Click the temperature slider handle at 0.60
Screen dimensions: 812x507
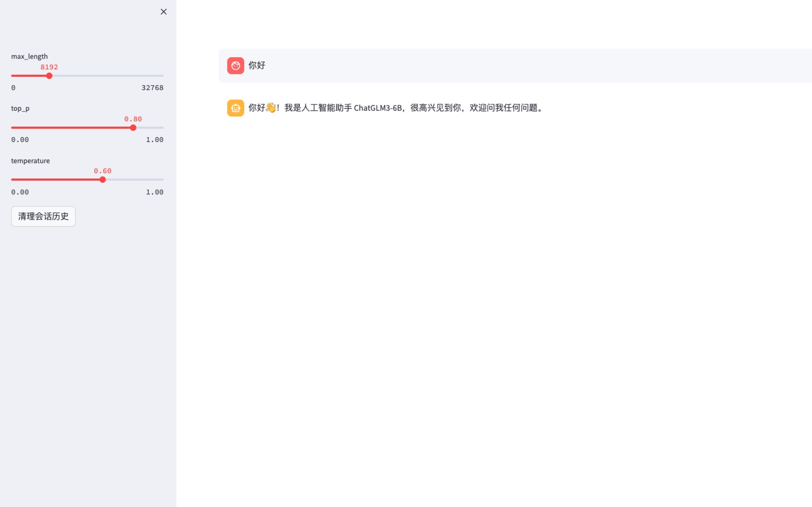point(103,180)
